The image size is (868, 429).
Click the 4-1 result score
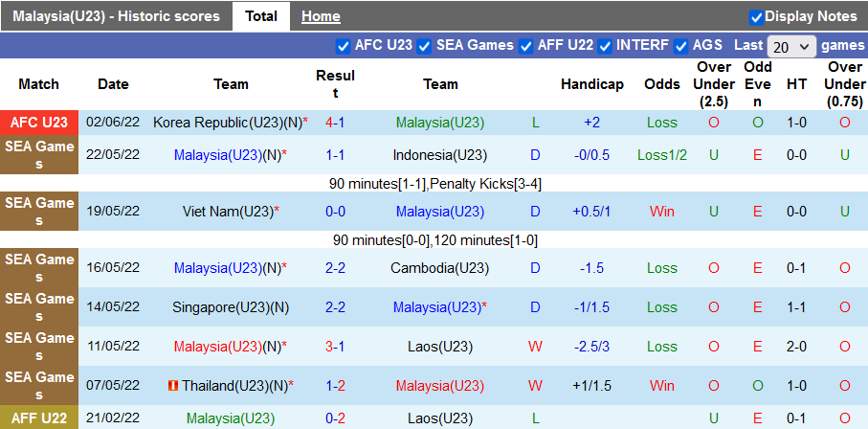coord(335,123)
